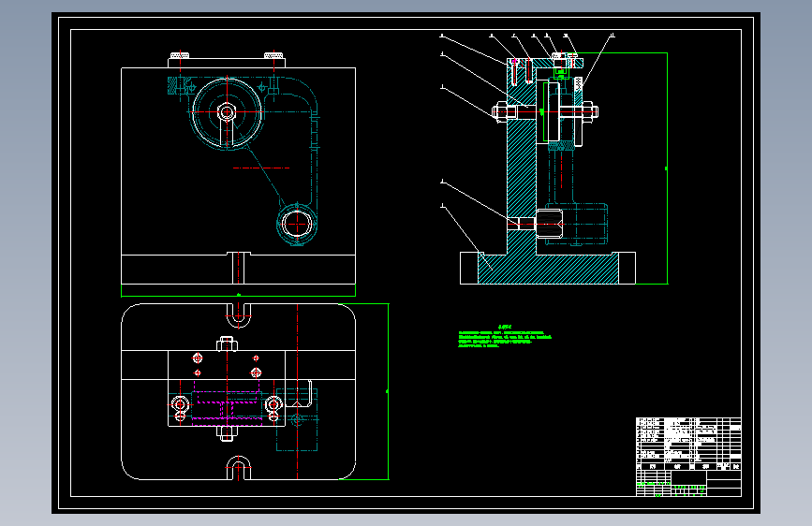Screen dimensions: 812x526
Task: Click the green technical notes text block
Action: coord(505,337)
